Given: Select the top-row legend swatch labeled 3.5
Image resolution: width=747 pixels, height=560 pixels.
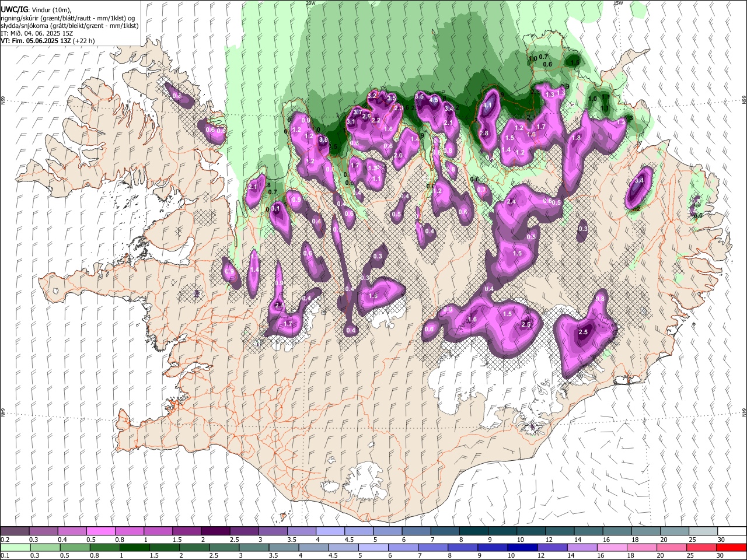Looking at the screenshot, I should pyautogui.click(x=301, y=531).
